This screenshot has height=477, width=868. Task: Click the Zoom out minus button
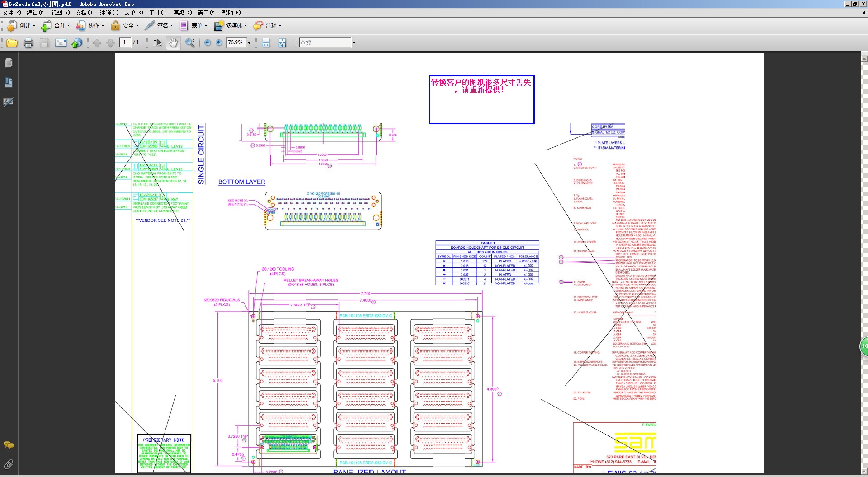[x=208, y=42]
